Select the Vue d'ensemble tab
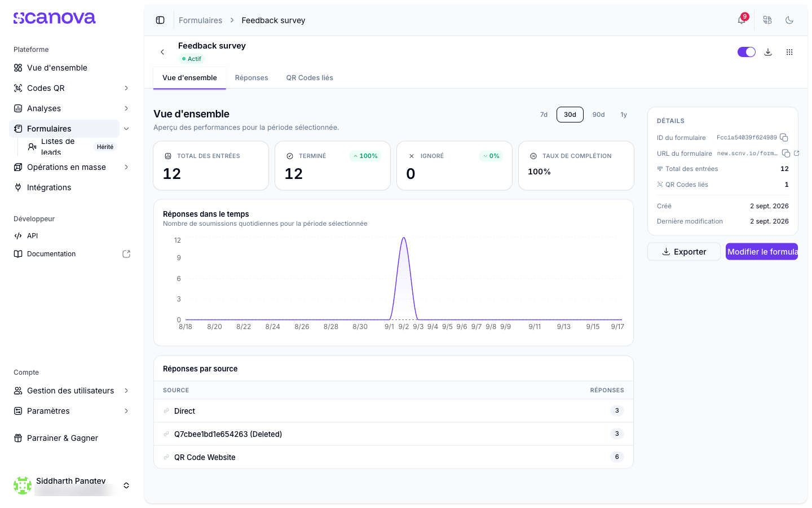This screenshot has width=812, height=508. point(189,78)
